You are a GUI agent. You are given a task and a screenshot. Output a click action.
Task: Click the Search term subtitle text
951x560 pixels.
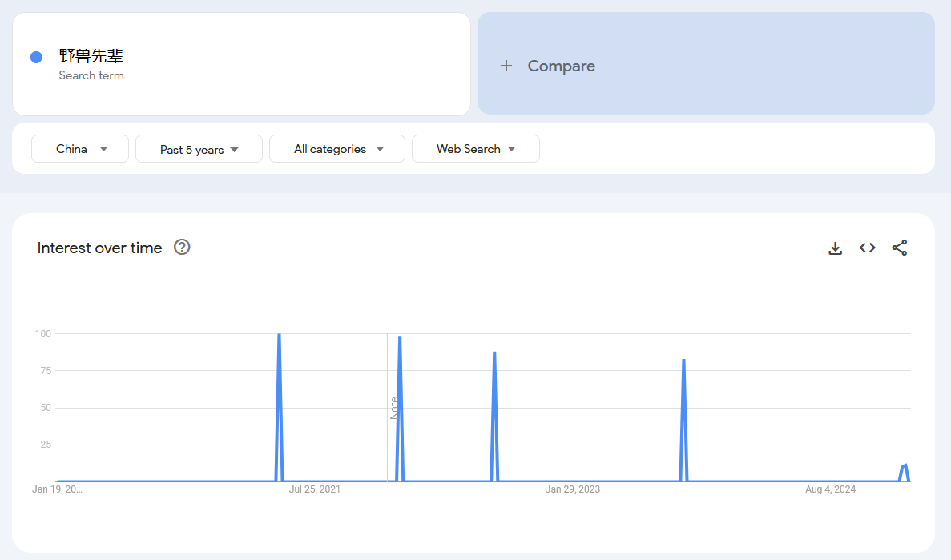91,75
